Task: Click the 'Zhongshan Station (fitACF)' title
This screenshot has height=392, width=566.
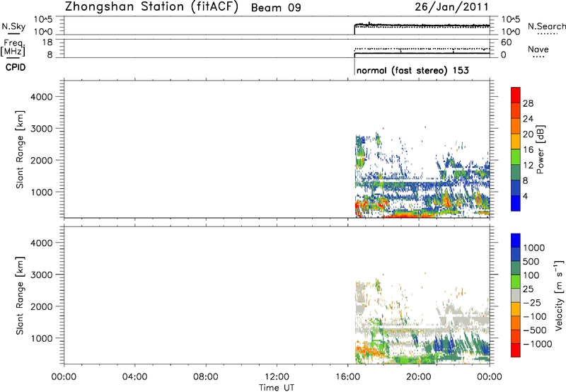Action: coord(151,7)
